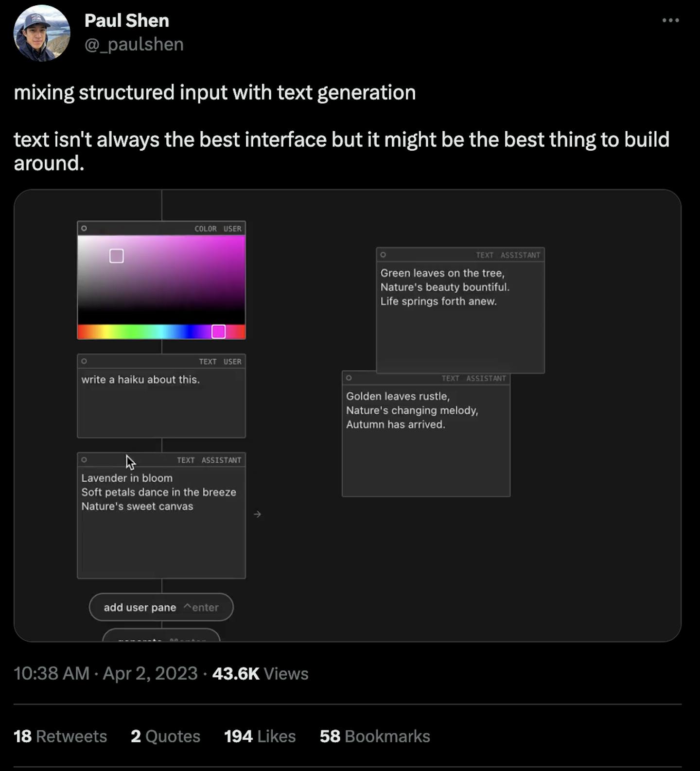View the 18 Retweets list

[60, 736]
